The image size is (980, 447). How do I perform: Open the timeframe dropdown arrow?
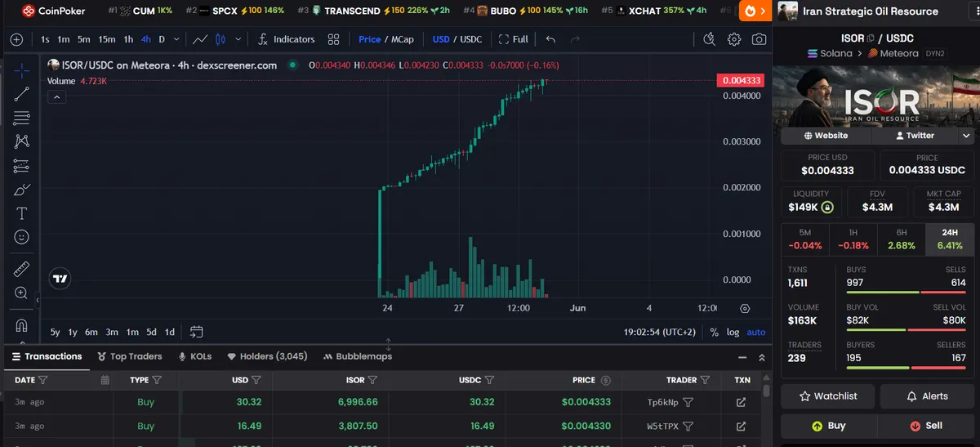click(176, 39)
